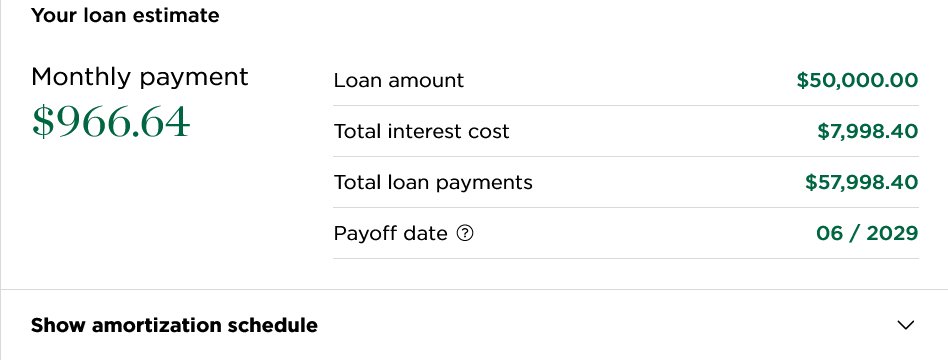Screen dimensions: 948x360
Task: Click the Total loan payments label
Action: tap(433, 182)
